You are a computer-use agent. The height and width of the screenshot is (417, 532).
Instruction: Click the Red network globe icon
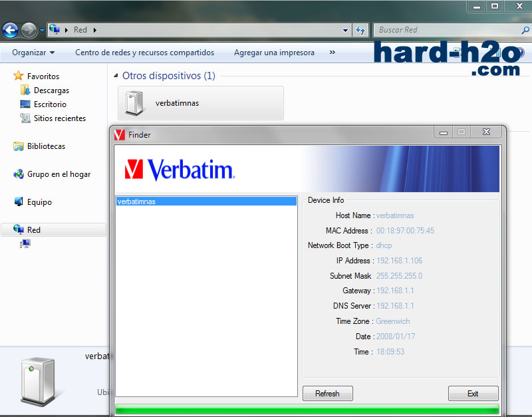coord(19,229)
